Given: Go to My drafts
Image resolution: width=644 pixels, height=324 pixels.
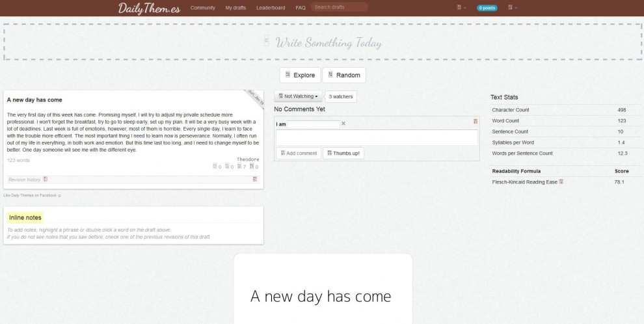Looking at the screenshot, I should [x=235, y=8].
